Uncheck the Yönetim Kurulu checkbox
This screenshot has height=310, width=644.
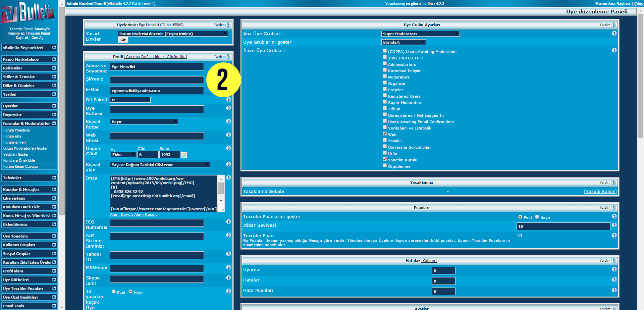(x=385, y=159)
